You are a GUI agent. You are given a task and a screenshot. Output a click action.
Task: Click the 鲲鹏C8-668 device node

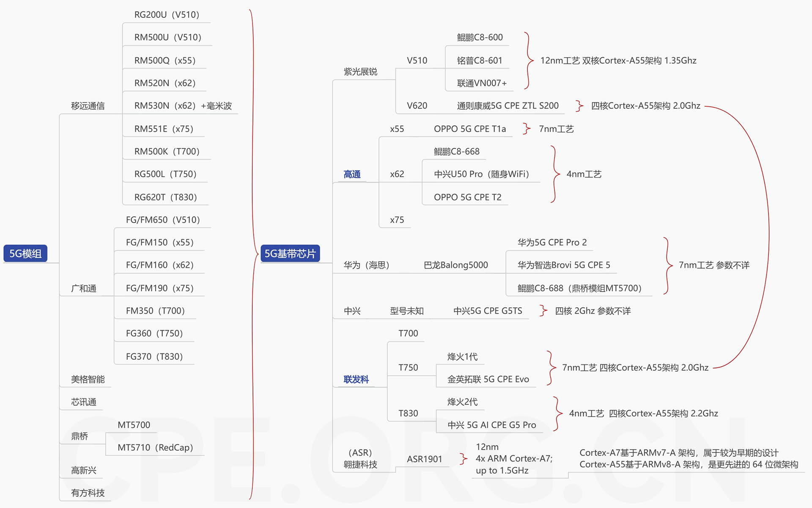(457, 152)
